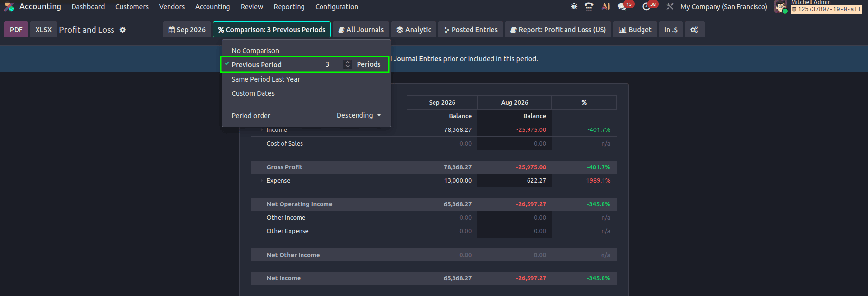Click the Net Income row label

point(283,278)
